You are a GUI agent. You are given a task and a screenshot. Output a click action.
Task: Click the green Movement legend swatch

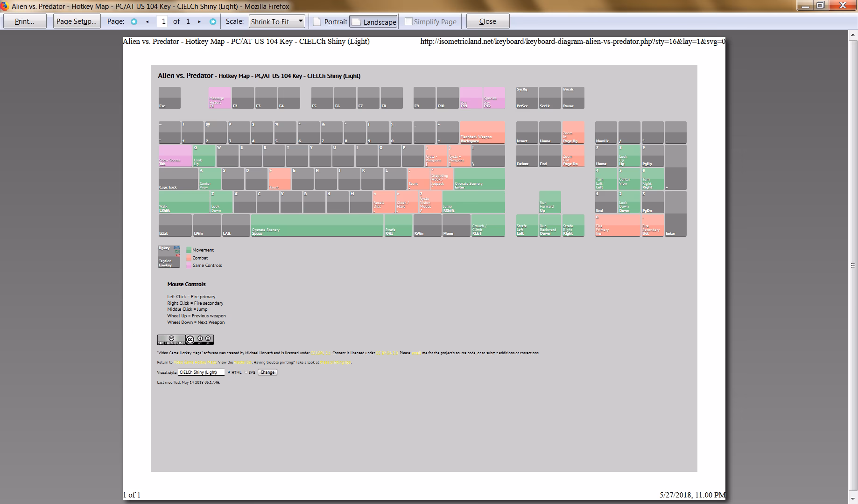point(189,250)
